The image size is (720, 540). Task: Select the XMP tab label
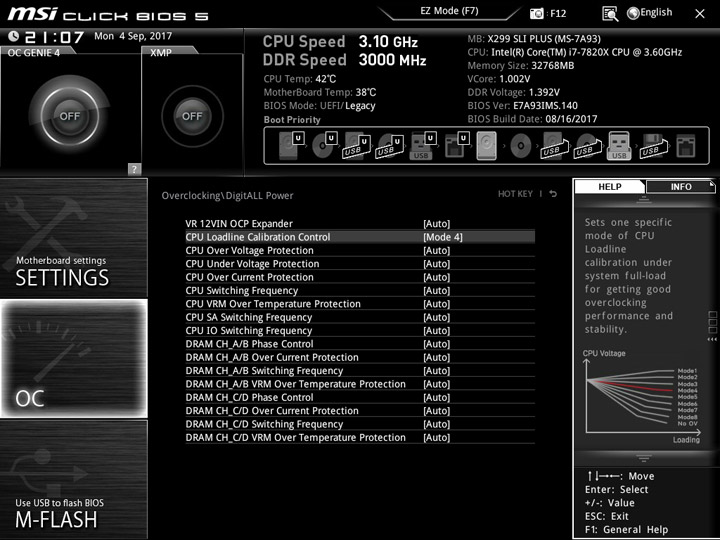[161, 53]
